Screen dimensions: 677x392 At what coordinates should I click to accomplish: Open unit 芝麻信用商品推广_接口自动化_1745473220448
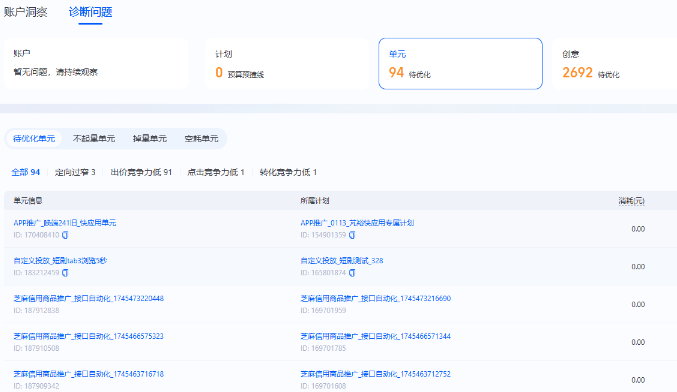(89, 298)
